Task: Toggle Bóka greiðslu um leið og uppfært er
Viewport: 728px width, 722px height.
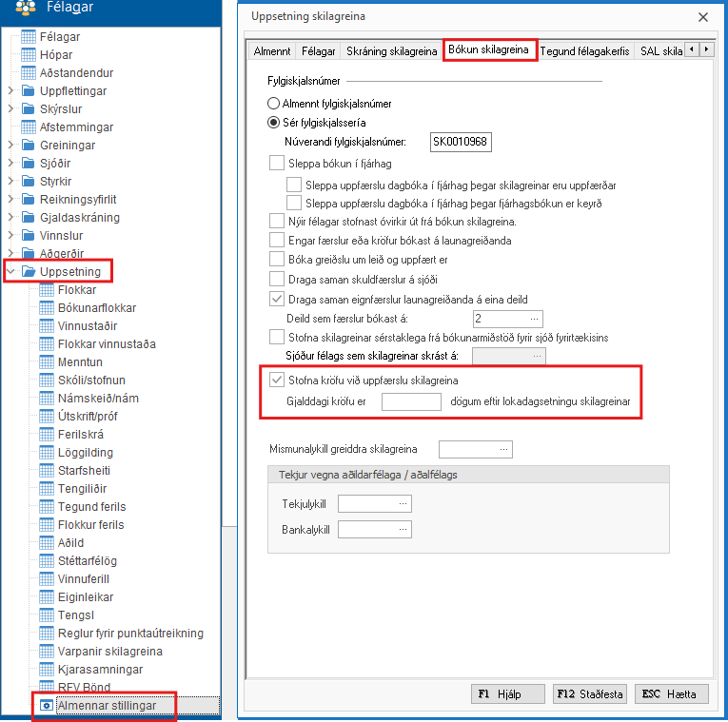Action: tap(277, 260)
